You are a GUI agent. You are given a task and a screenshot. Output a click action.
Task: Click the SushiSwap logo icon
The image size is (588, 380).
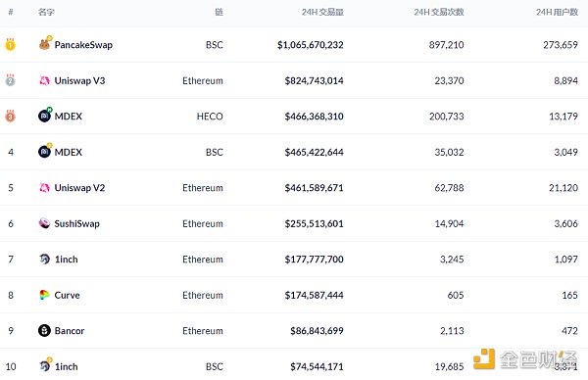(45, 223)
